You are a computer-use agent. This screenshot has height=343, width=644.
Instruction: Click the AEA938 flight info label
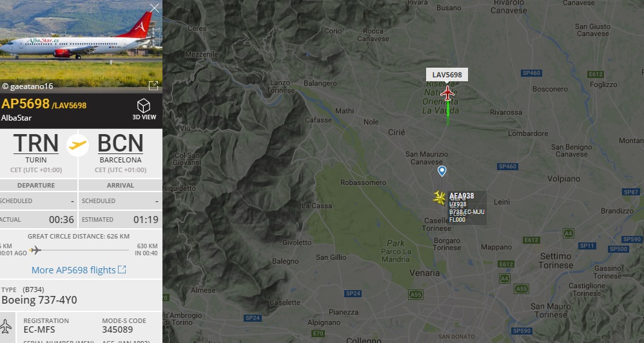pos(468,208)
